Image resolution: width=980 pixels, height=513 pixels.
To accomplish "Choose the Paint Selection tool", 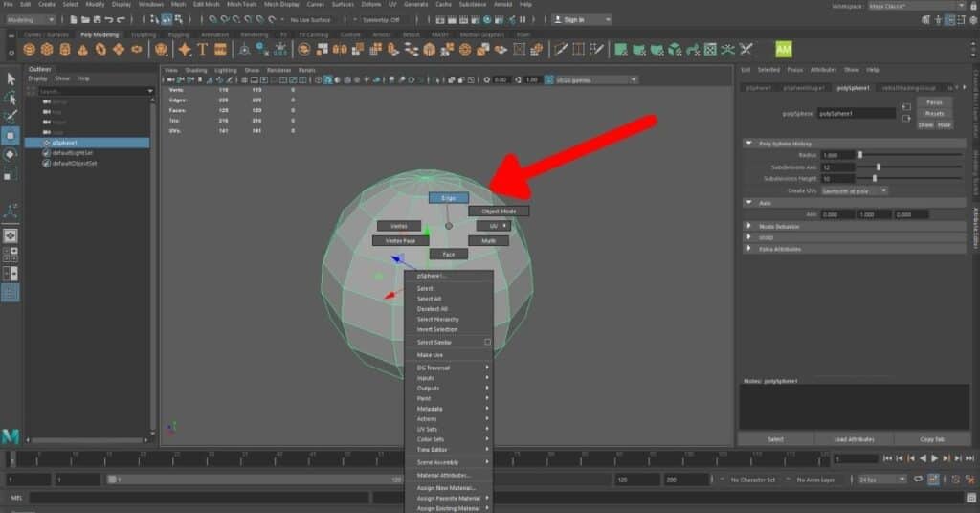I will pyautogui.click(x=11, y=117).
